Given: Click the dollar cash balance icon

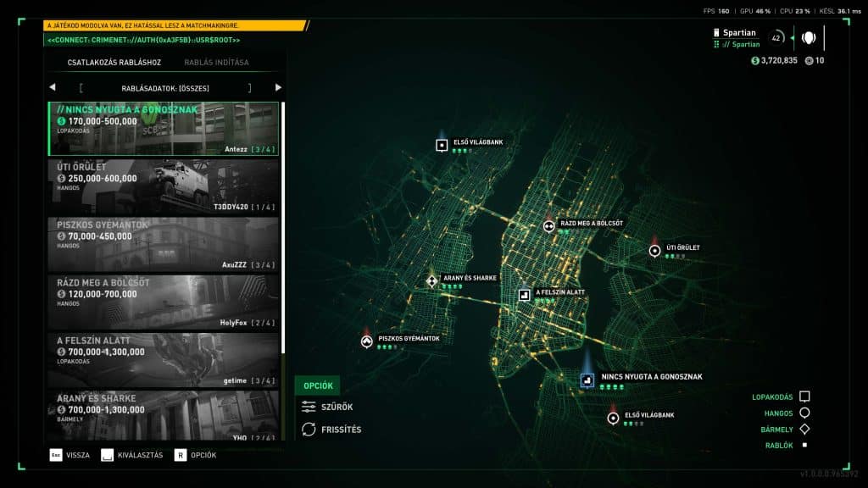Looking at the screenshot, I should [x=755, y=61].
